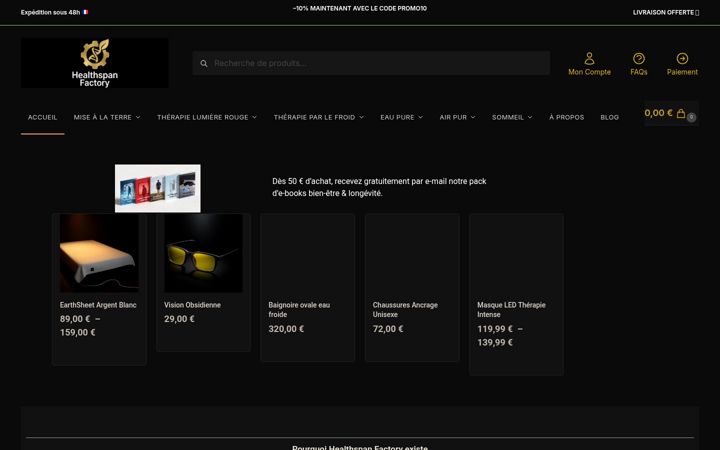
Task: Open the Thérapie par le Froid menu
Action: click(314, 118)
